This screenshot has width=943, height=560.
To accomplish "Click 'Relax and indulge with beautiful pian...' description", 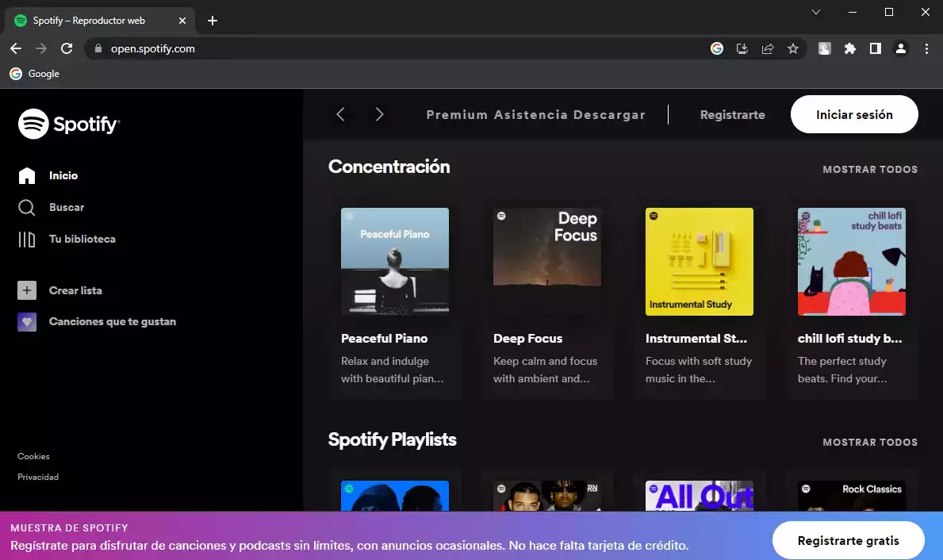I will (x=392, y=370).
